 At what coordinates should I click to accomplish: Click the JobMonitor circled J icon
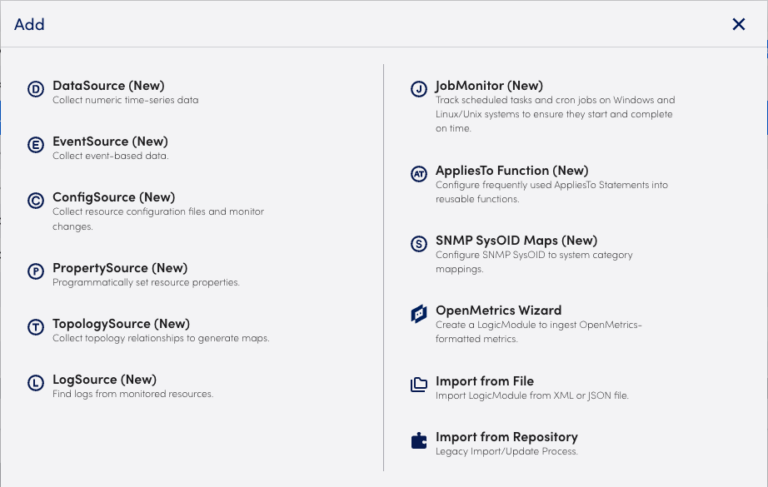(419, 90)
